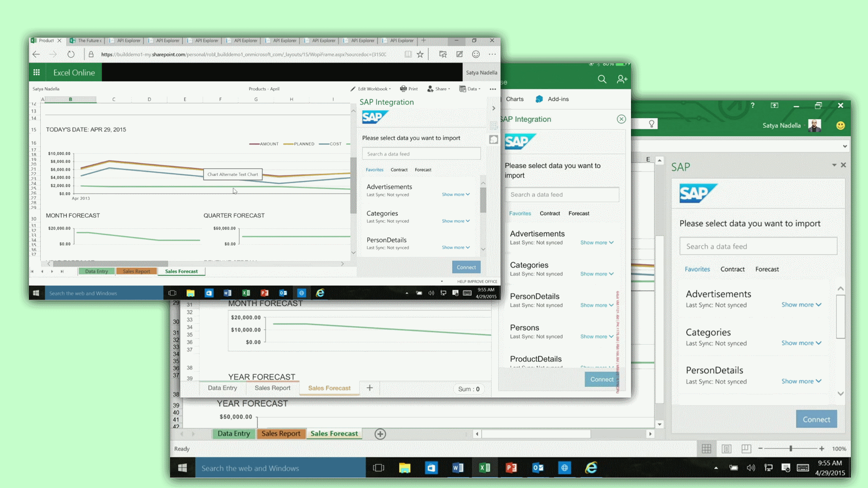Open Ribbon Display Options in desktop Excel
The width and height of the screenshot is (868, 488).
pos(774,105)
